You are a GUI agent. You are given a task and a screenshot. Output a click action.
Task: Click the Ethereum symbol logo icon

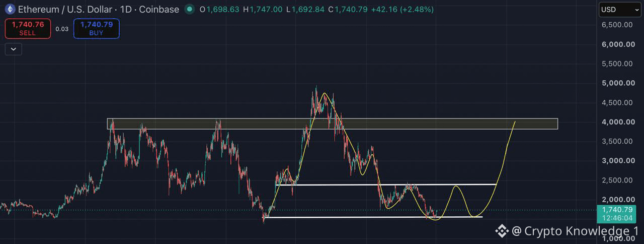(9, 9)
